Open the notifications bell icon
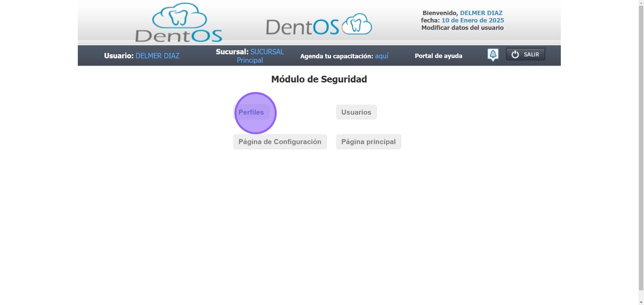 (x=493, y=55)
